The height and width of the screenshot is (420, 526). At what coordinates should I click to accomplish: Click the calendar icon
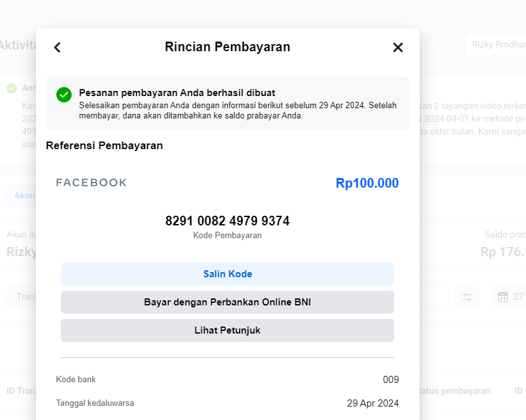click(x=503, y=296)
